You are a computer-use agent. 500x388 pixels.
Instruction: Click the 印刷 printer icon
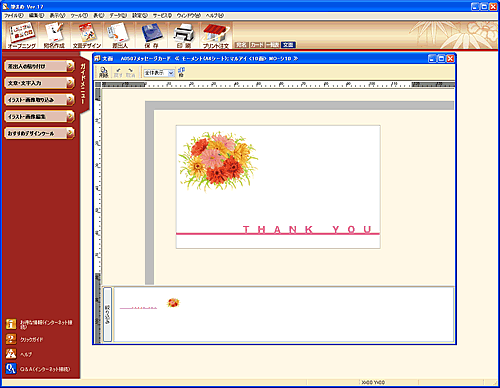pos(184,35)
